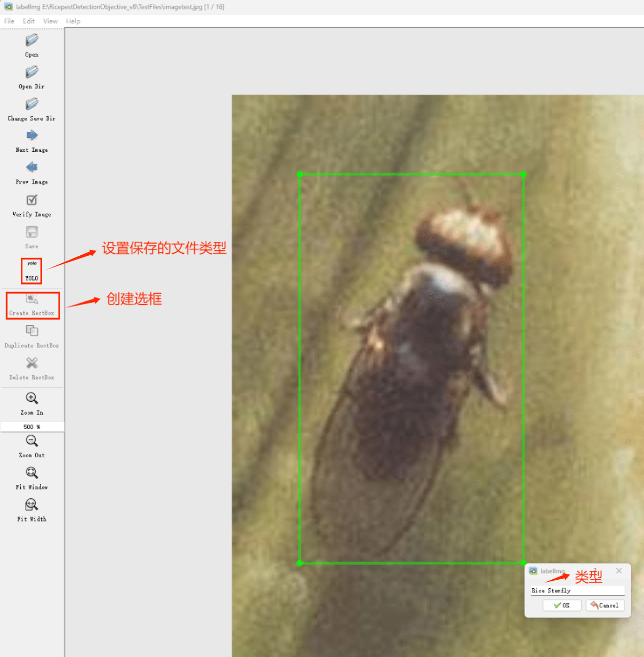Open the Help menu
644x657 pixels.
pos(73,21)
